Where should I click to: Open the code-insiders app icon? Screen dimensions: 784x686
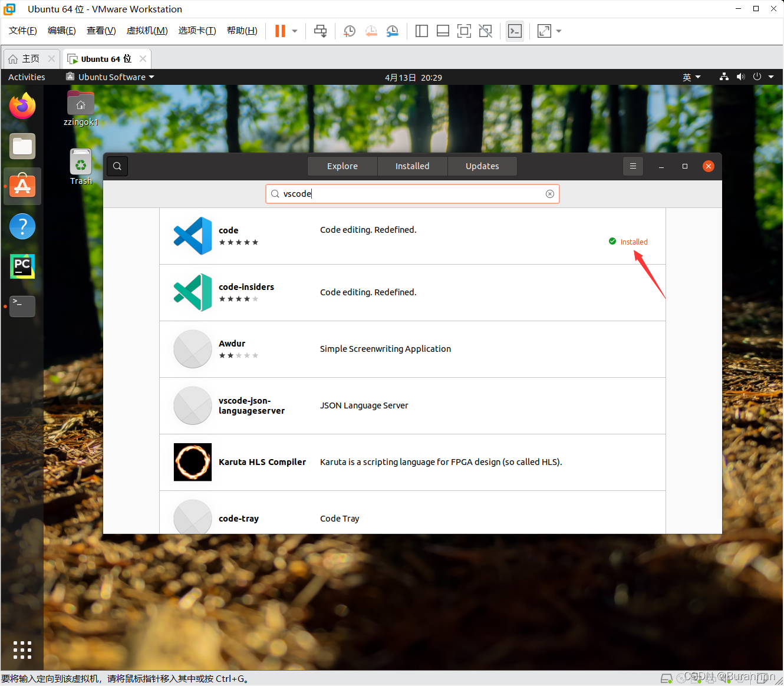(x=193, y=292)
